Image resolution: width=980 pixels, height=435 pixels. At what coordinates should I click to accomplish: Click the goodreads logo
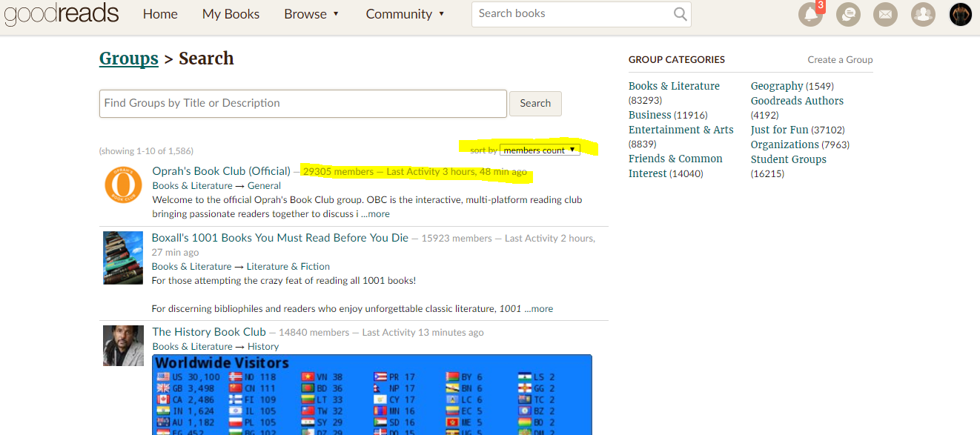point(61,14)
